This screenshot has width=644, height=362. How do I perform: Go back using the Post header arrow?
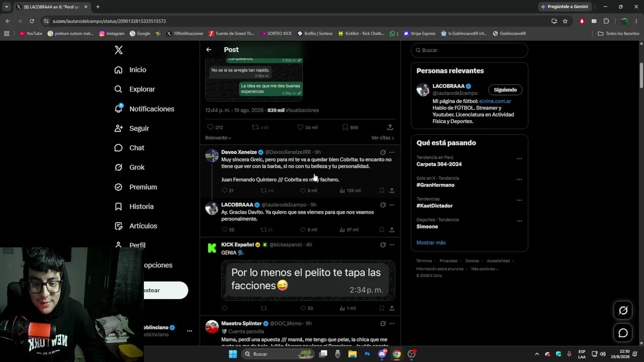pos(209,50)
